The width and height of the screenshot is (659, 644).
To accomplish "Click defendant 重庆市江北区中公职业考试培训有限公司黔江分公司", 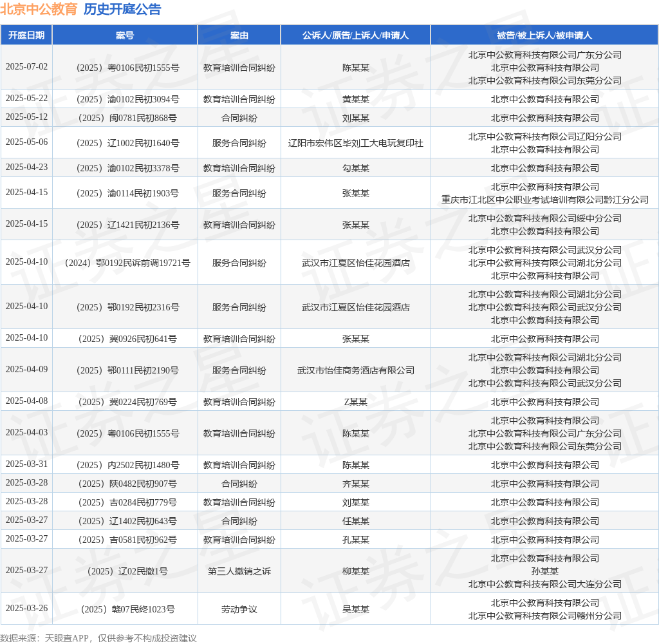I will 544,200.
